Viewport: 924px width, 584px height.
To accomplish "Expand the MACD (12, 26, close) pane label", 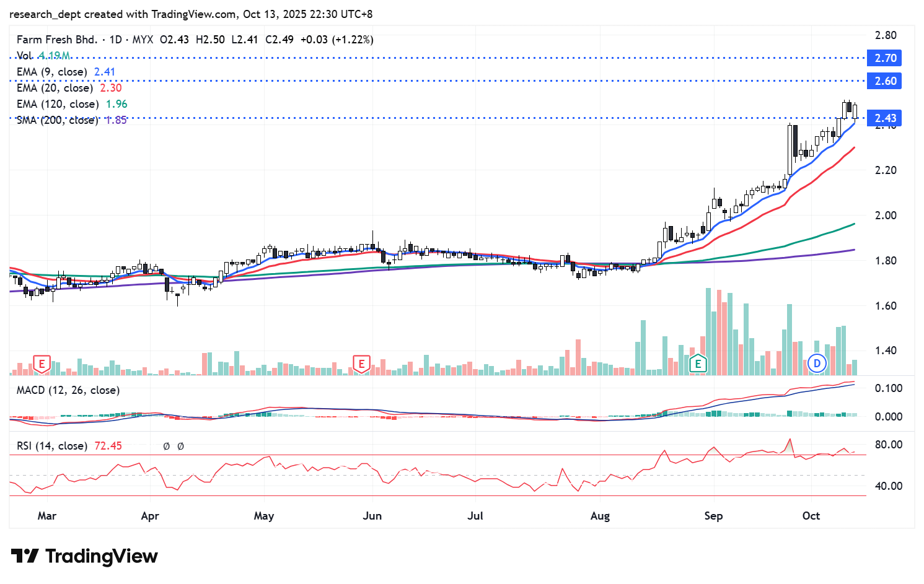I will 68,390.
